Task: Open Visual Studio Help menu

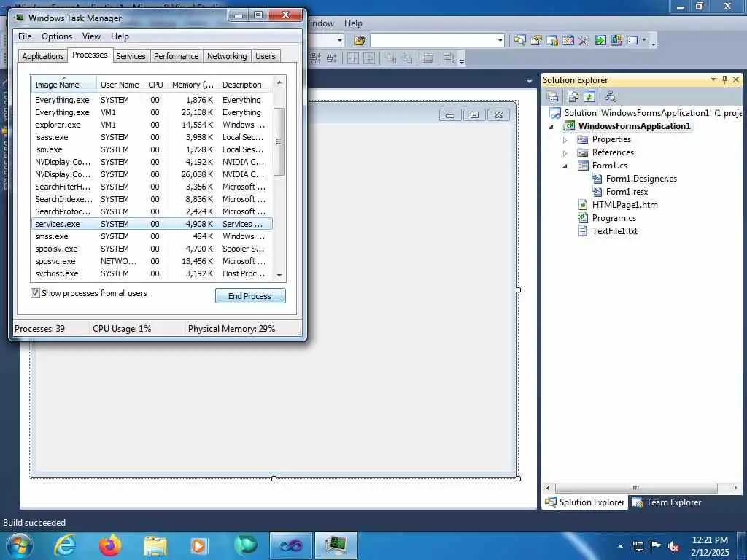Action: pos(353,23)
